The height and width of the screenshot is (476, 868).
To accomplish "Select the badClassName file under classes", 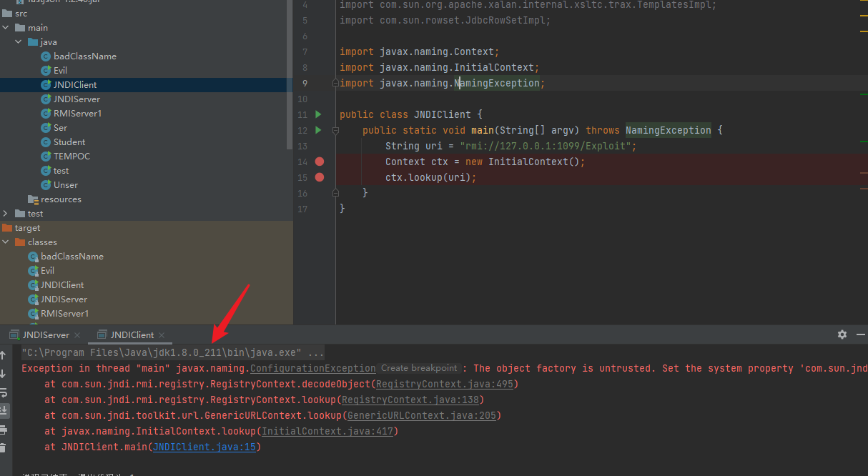I will [71, 256].
